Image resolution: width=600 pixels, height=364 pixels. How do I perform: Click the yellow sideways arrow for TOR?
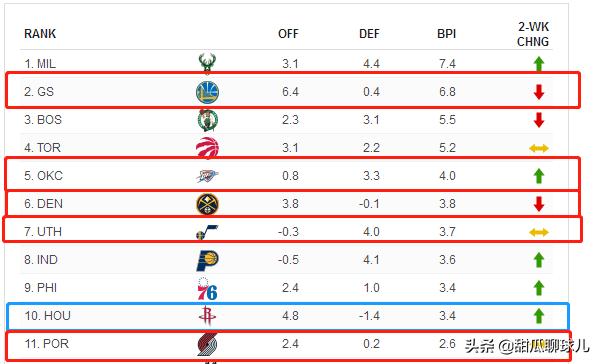[539, 148]
